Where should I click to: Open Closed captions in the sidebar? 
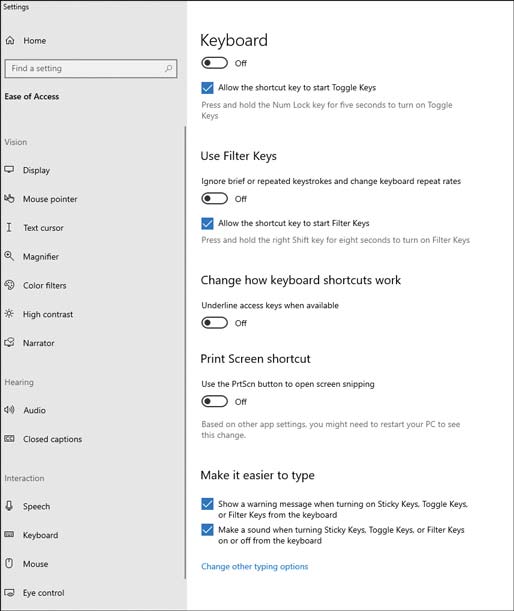43,439
